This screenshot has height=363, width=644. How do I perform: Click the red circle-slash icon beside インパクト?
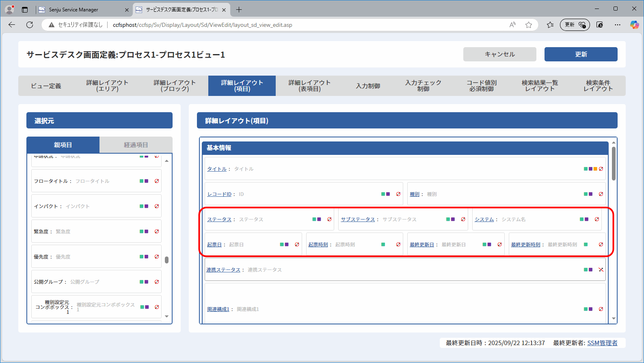(x=157, y=206)
